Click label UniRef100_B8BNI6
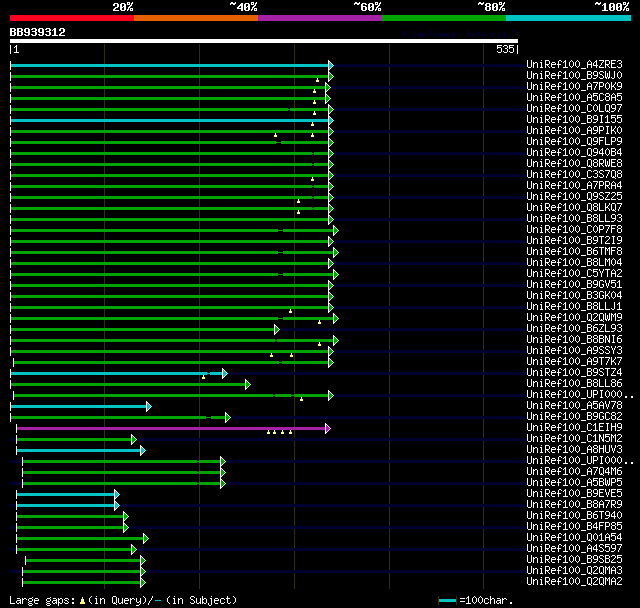The height and width of the screenshot is (608, 640). point(574,340)
